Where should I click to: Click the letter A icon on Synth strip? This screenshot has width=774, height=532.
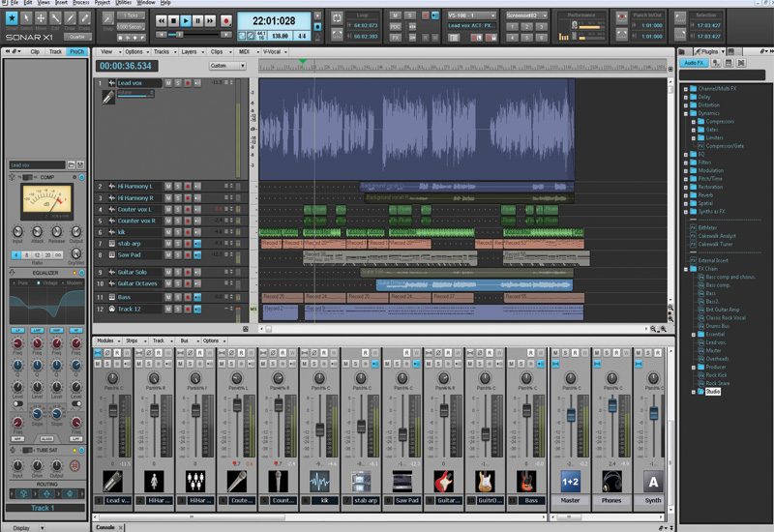tap(653, 481)
